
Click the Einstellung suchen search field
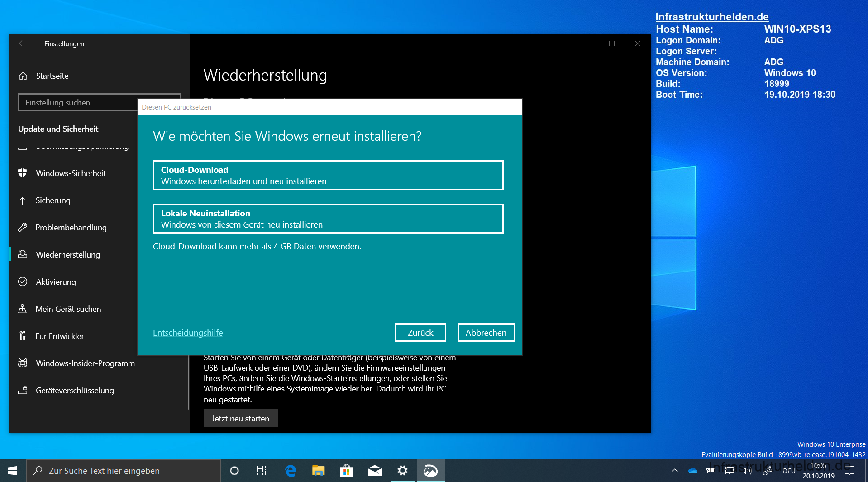point(78,103)
